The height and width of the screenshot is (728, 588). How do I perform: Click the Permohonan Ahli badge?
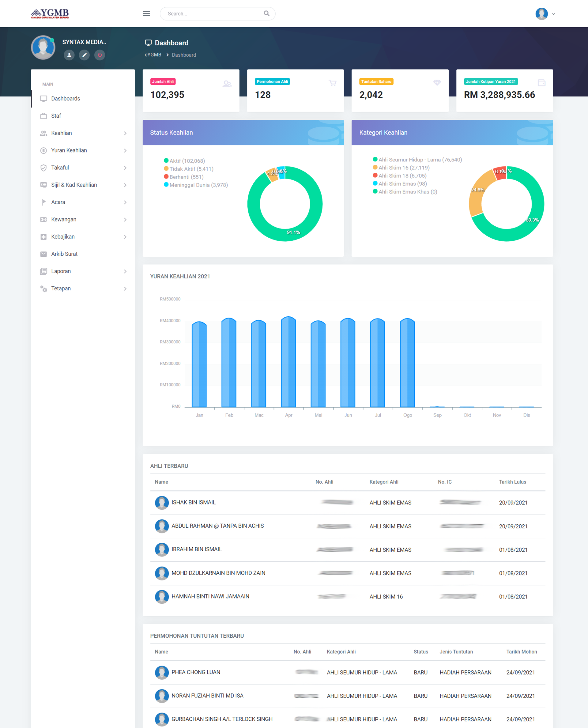[272, 82]
